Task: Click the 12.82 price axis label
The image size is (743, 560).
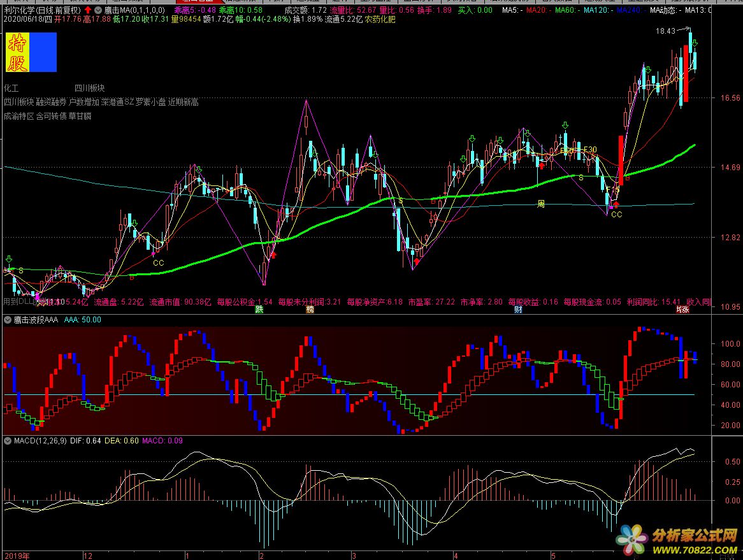Action: click(x=730, y=238)
